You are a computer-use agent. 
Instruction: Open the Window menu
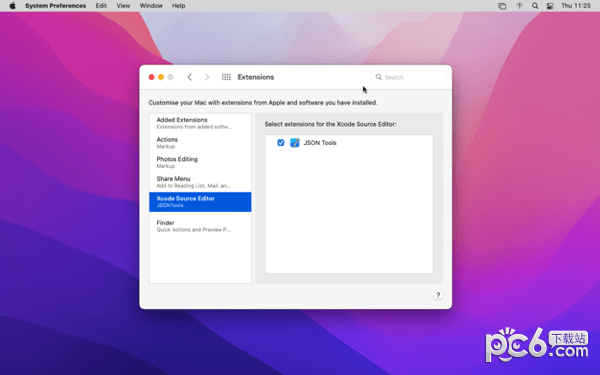coord(151,6)
